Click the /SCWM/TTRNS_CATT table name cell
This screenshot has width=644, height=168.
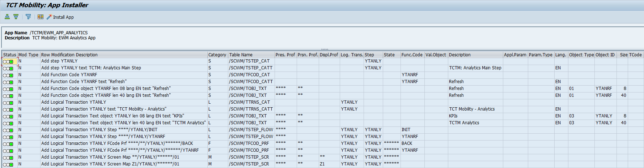click(251, 109)
